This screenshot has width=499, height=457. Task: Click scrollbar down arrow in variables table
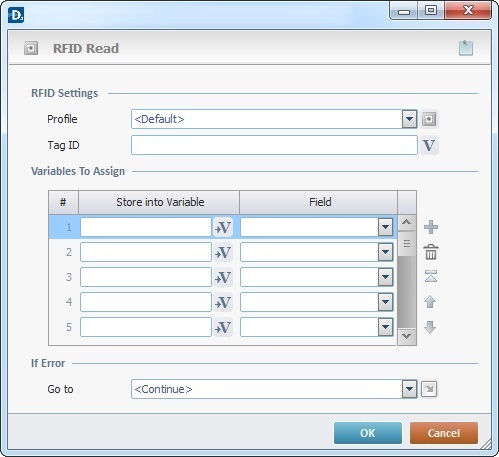pyautogui.click(x=406, y=336)
